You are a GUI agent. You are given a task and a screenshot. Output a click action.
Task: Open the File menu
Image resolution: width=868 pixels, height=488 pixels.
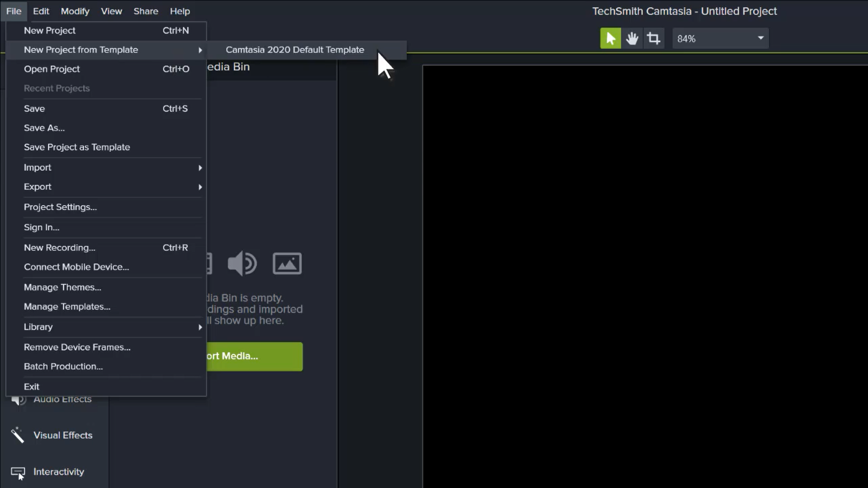pyautogui.click(x=14, y=11)
